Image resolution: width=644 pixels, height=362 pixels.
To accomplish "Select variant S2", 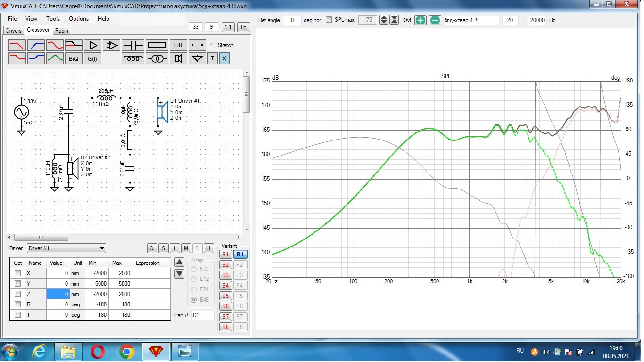I will click(x=225, y=265).
